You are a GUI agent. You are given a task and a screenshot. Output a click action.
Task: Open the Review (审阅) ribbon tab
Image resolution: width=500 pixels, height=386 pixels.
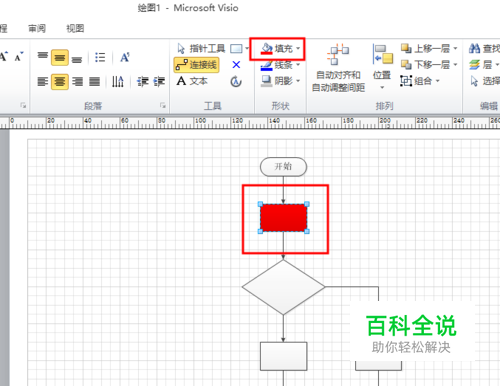(37, 29)
